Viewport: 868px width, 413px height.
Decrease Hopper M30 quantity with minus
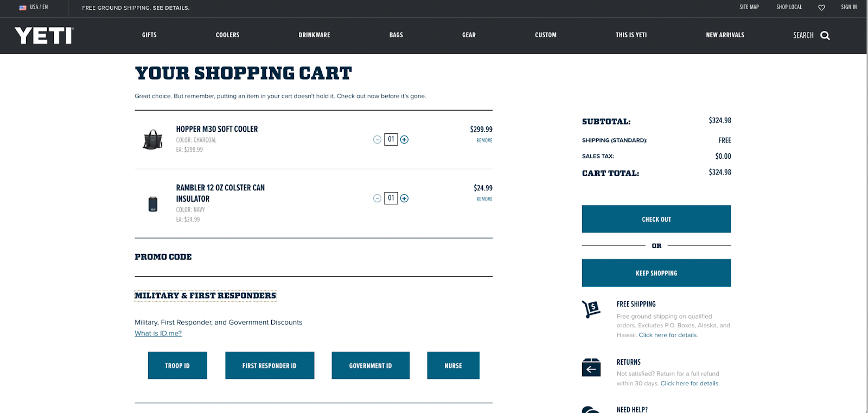[377, 140]
